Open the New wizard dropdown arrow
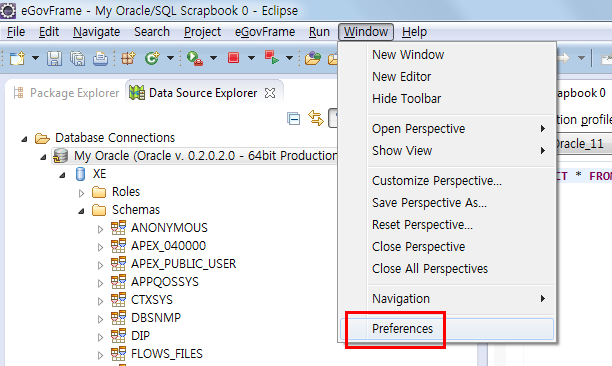The height and width of the screenshot is (366, 612). (36, 58)
